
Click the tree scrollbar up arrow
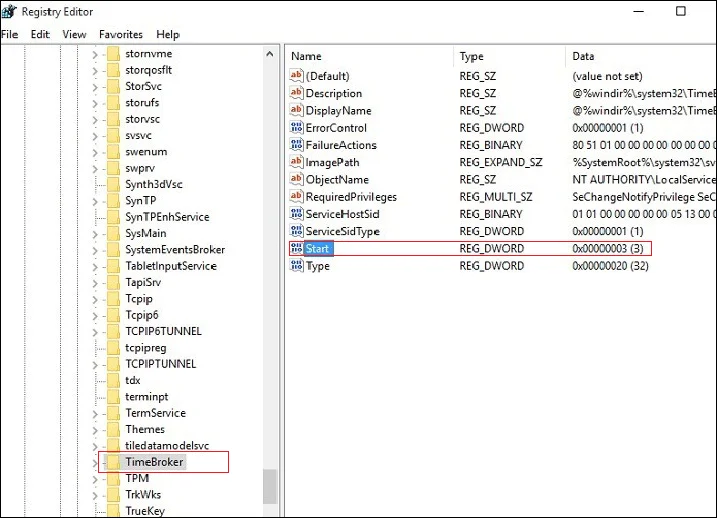pyautogui.click(x=270, y=54)
